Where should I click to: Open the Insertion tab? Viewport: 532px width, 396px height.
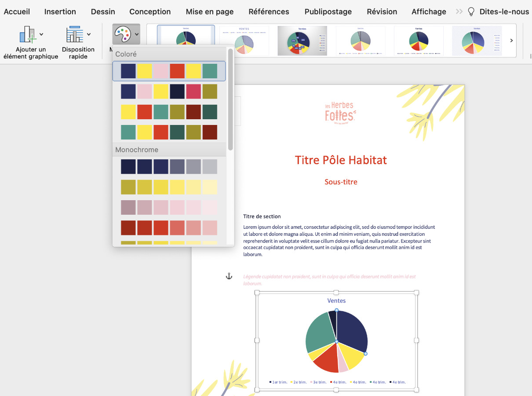point(60,12)
